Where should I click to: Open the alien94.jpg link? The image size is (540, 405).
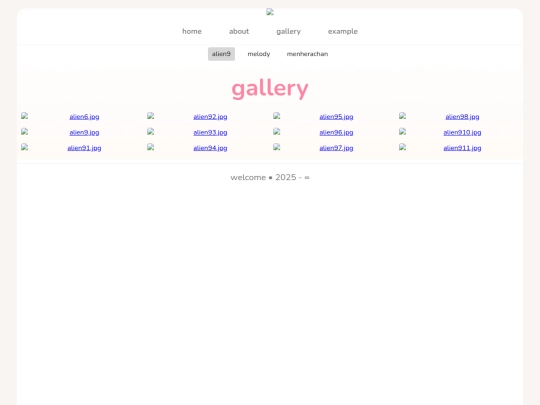click(210, 148)
